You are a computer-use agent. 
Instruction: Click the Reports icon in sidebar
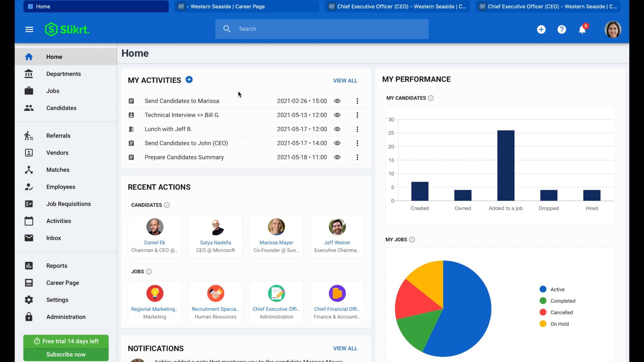[x=29, y=265]
